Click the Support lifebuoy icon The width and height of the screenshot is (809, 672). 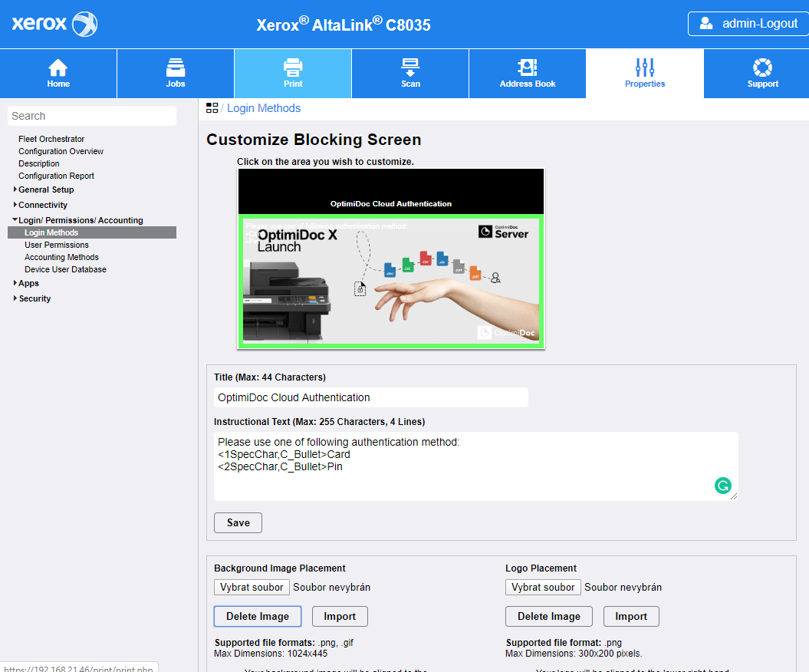pos(762,68)
